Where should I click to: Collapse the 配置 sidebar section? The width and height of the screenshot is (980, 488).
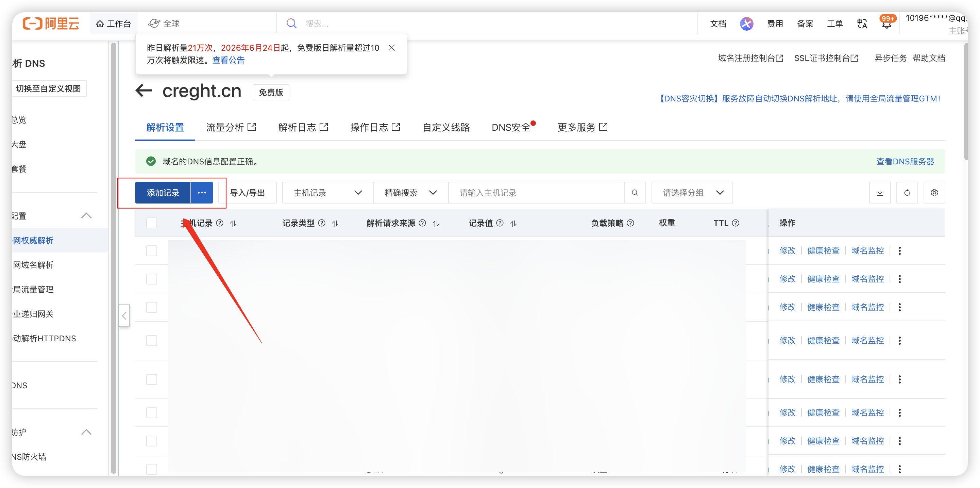(86, 215)
